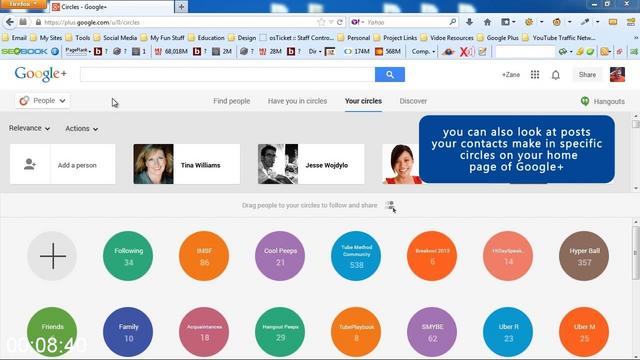This screenshot has height=360, width=640.
Task: Expand the Relevance sort dropdown
Action: 29,128
